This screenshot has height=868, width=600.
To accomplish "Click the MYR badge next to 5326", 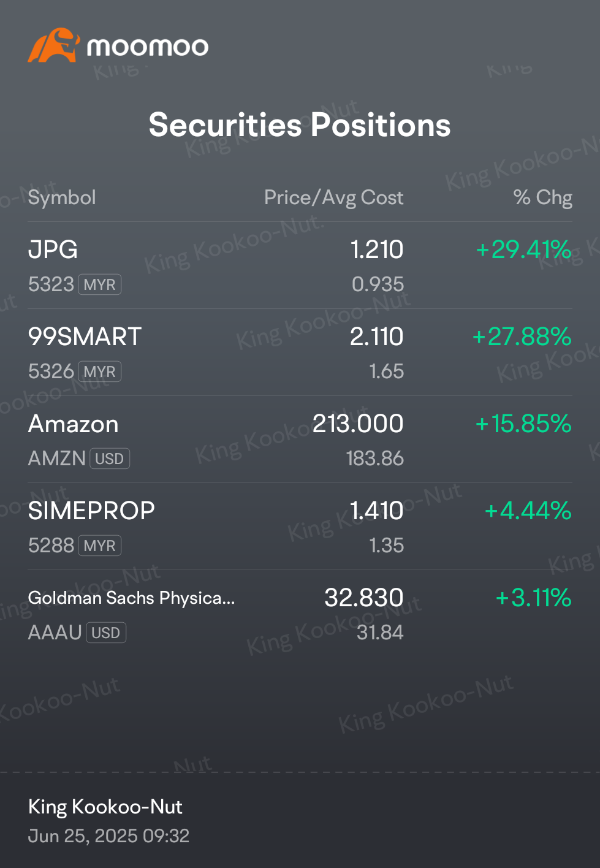I will tap(99, 371).
